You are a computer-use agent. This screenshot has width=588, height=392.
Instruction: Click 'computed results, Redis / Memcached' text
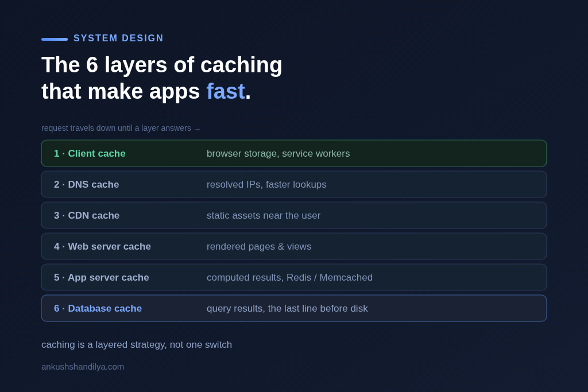point(289,277)
